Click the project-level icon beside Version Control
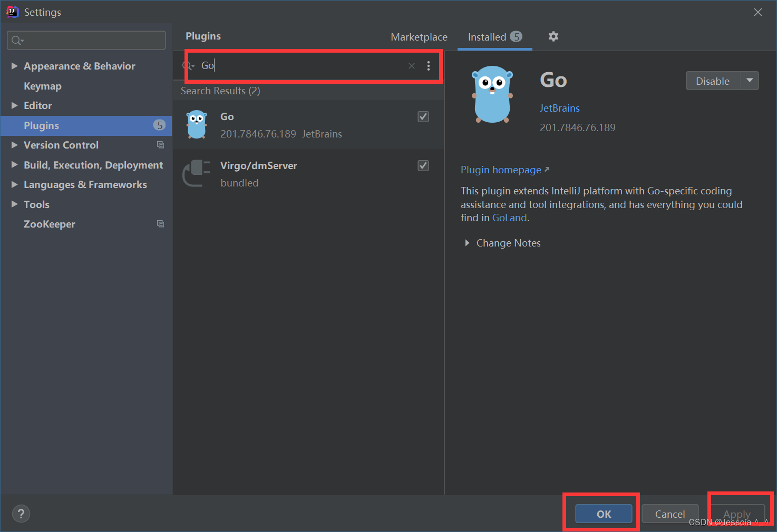 tap(161, 145)
